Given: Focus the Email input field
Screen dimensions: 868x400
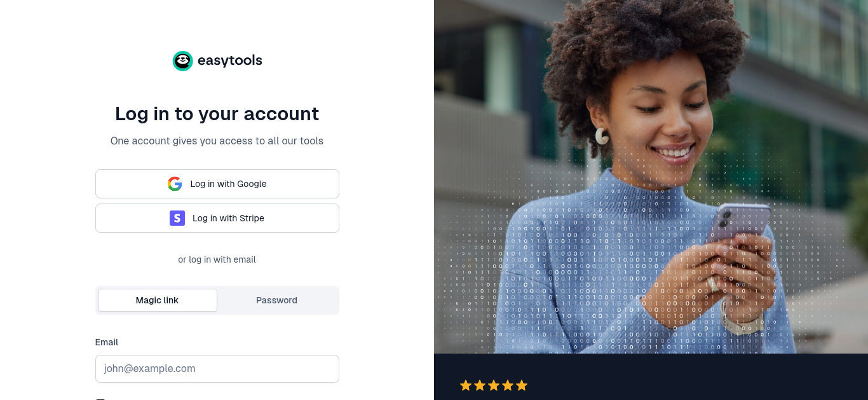Looking at the screenshot, I should 217,369.
